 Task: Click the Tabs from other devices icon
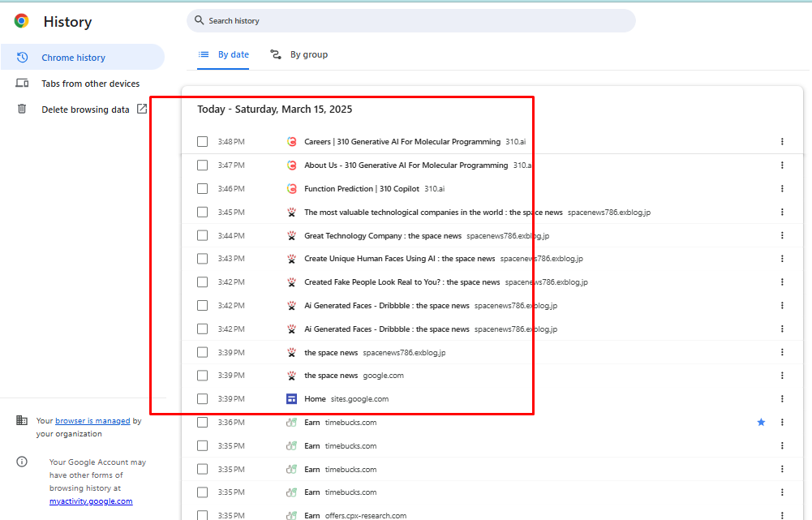coord(22,83)
